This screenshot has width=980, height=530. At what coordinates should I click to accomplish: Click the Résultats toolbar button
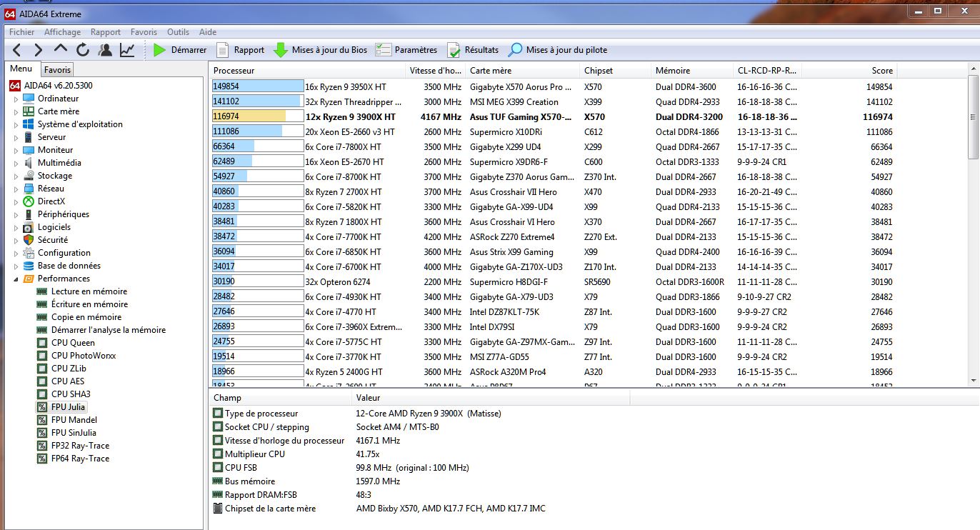point(473,50)
